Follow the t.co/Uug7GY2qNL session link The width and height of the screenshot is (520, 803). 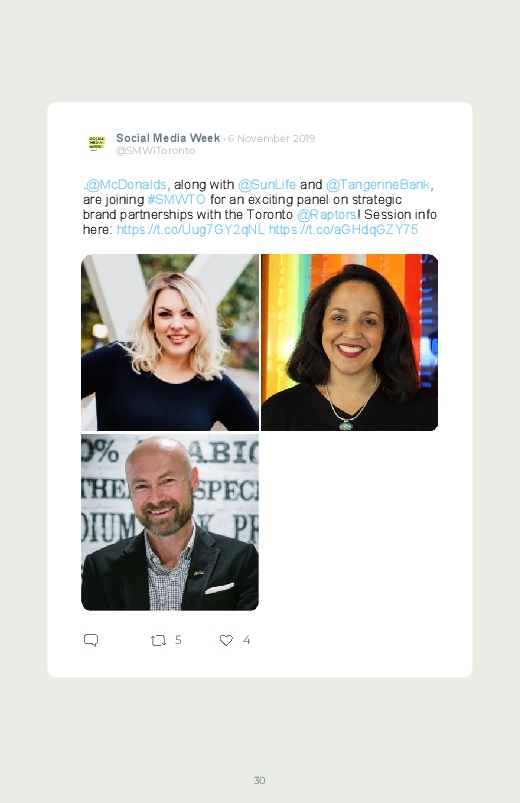[x=191, y=229]
